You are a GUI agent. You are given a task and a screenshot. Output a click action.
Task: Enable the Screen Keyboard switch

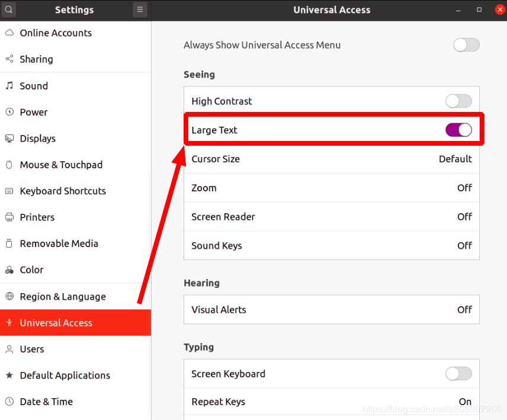458,374
